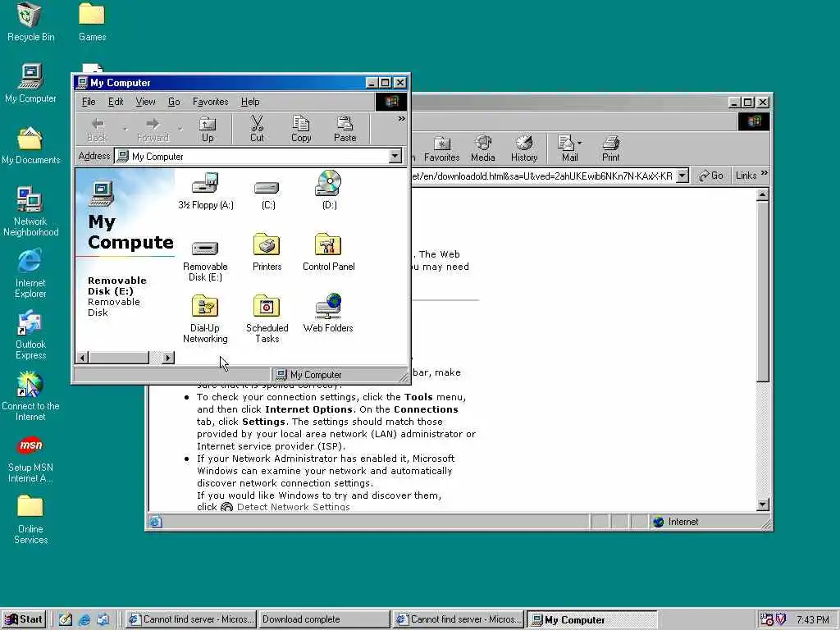Click the Cut toolbar button
This screenshot has width=840, height=630.
(x=257, y=129)
